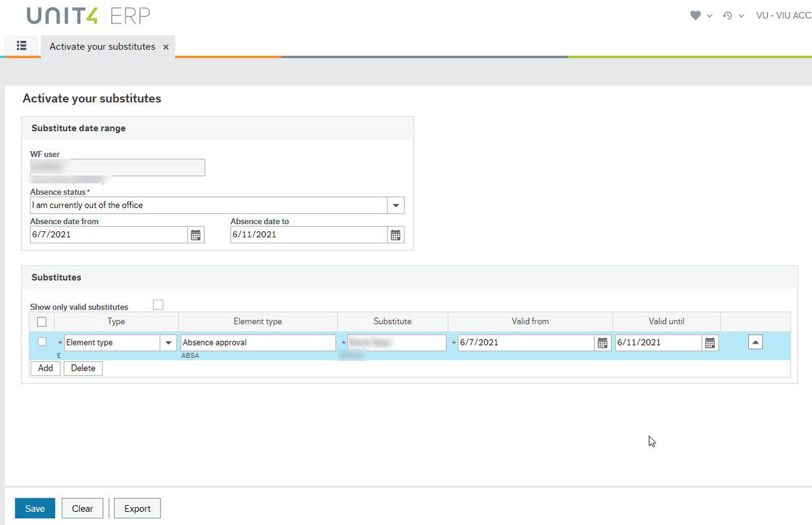The height and width of the screenshot is (525, 812).
Task: Select all rows via the header checkbox
Action: coord(42,321)
